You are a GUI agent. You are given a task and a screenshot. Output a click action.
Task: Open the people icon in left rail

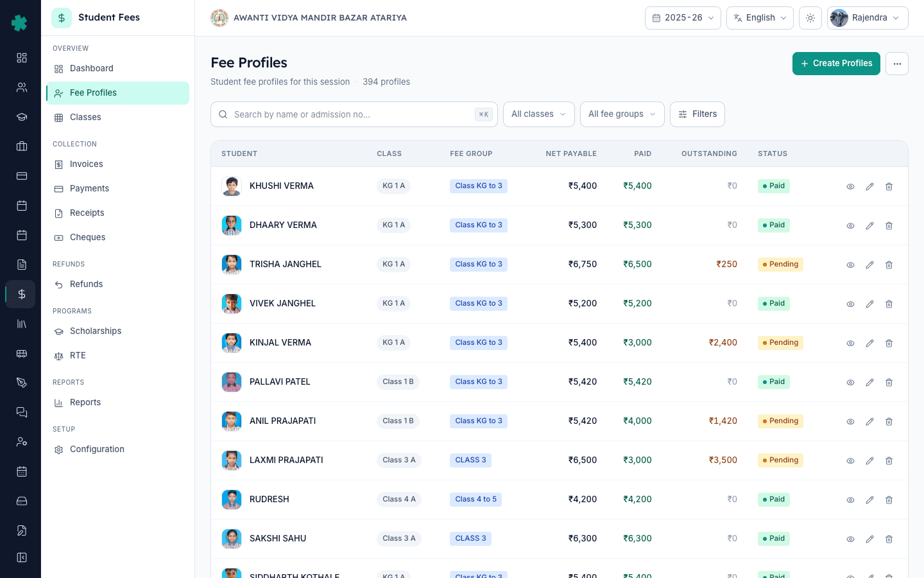tap(21, 87)
